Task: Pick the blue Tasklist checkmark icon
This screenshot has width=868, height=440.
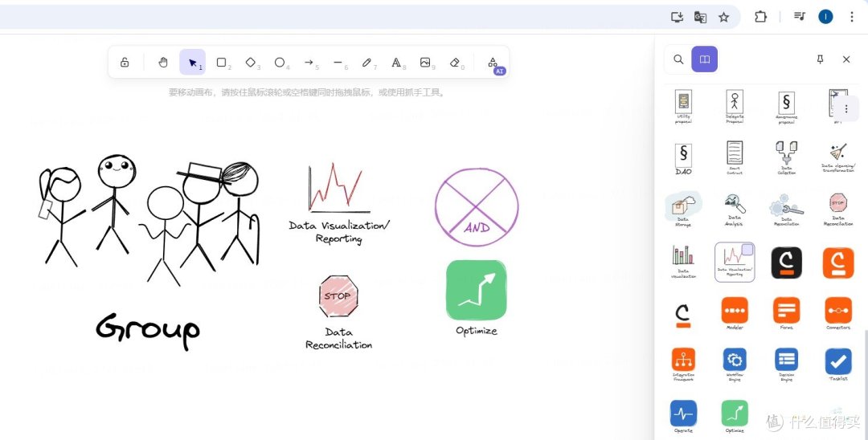Action: [838, 365]
